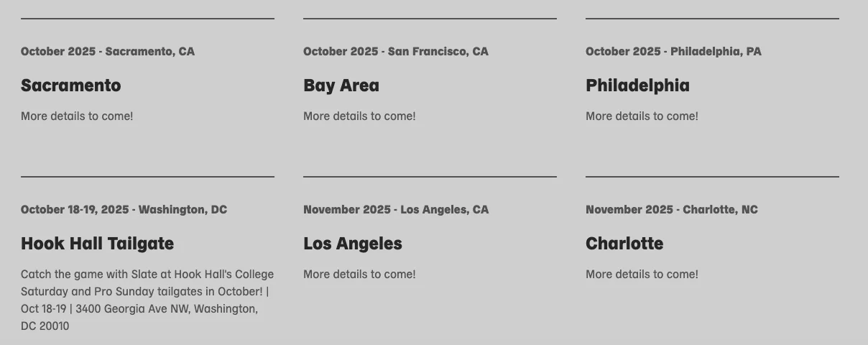Click "More details to come!" under Sacramento

click(x=77, y=116)
